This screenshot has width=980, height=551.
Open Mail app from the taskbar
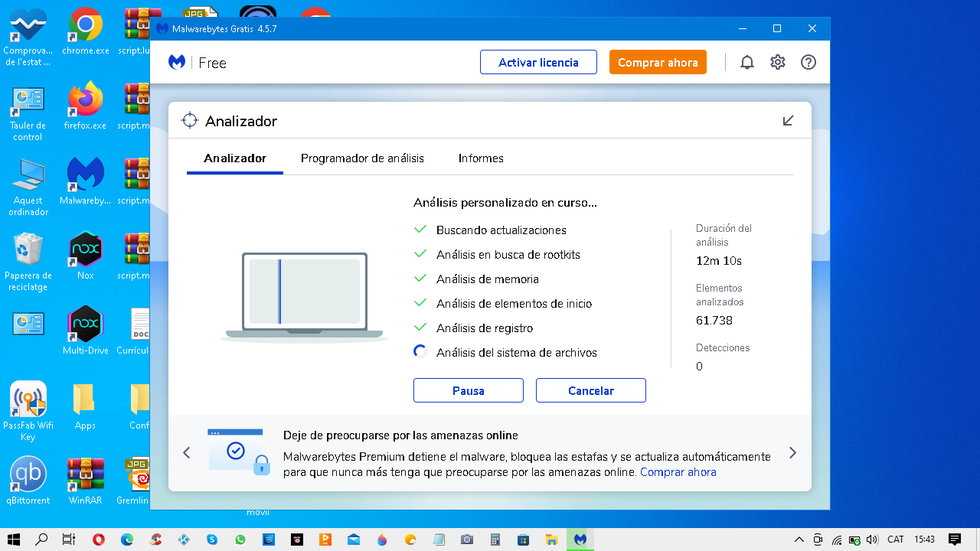pos(354,540)
